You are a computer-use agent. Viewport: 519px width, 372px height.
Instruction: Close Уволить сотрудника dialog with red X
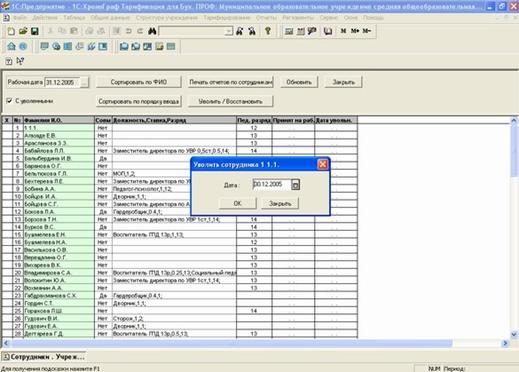(x=322, y=164)
